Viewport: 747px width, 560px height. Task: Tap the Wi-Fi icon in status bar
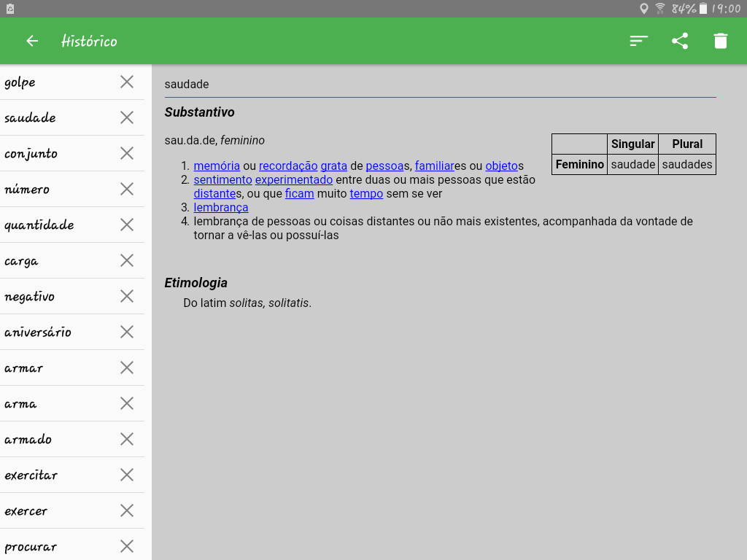[x=659, y=9]
